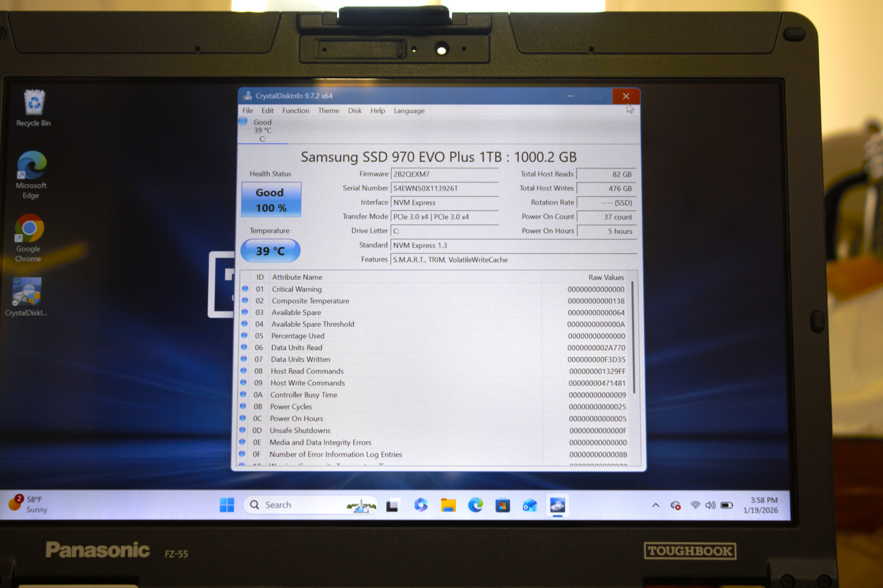Click the 39 °C temperature button
Viewport: 883px width, 588px height.
point(270,251)
